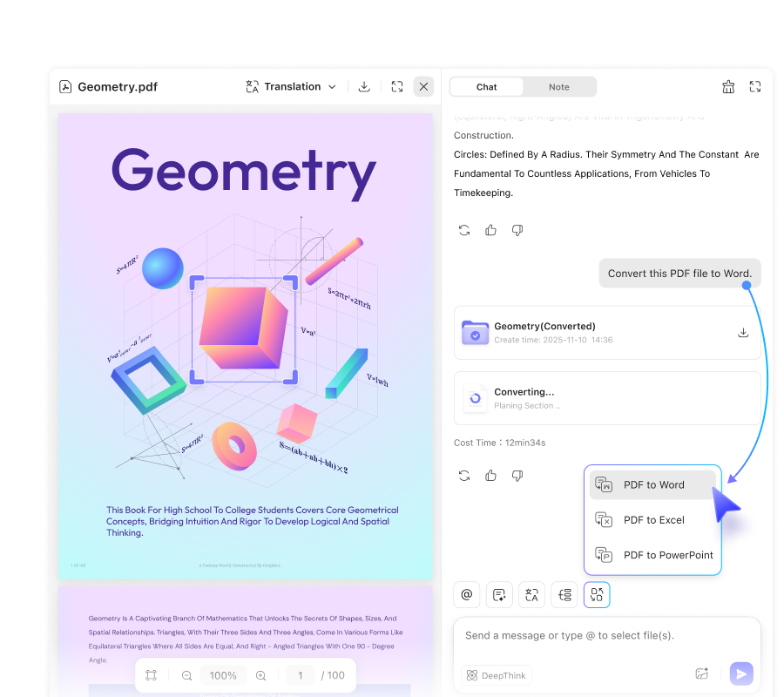Viewport: 784px width, 697px height.
Task: Select the summarize note icon above the chat input
Action: tap(499, 594)
